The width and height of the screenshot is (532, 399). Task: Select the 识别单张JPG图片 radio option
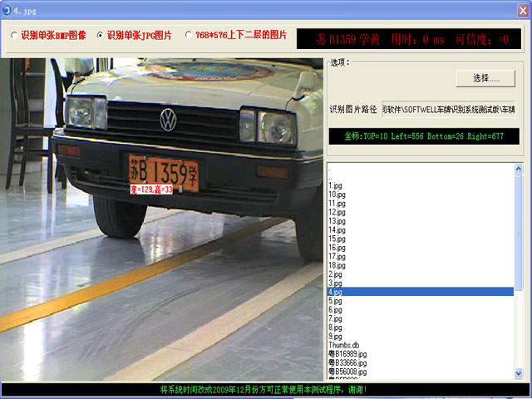pos(101,36)
